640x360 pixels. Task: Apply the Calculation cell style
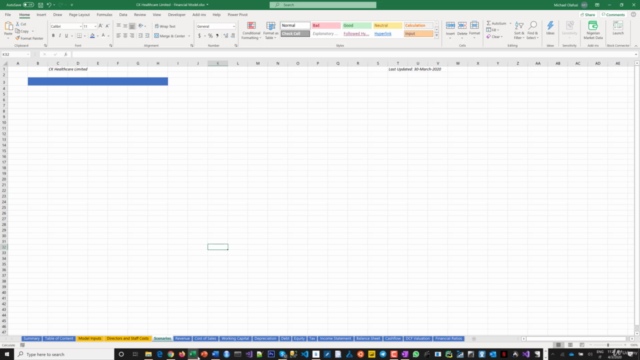point(418,25)
